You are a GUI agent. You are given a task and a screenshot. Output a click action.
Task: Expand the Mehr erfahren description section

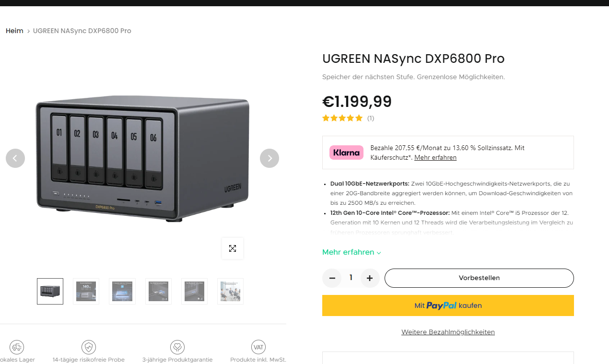tap(351, 252)
